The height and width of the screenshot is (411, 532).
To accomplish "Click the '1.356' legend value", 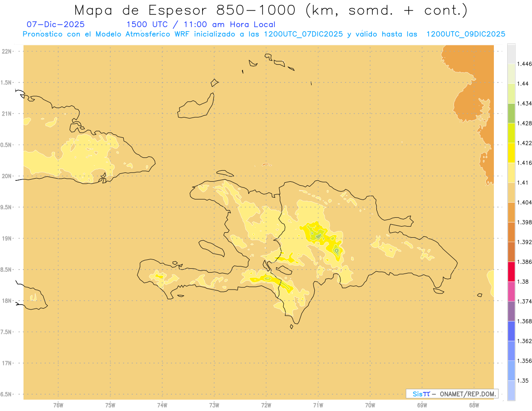I will point(524,361).
